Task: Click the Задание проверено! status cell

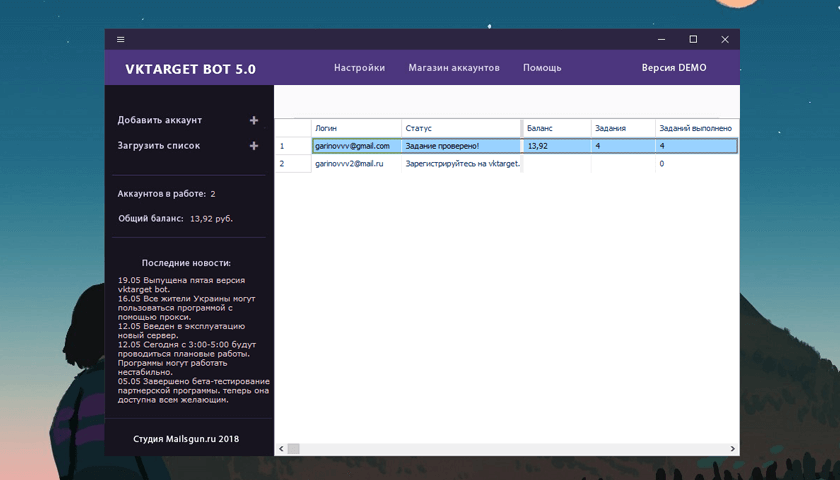Action: 461,146
